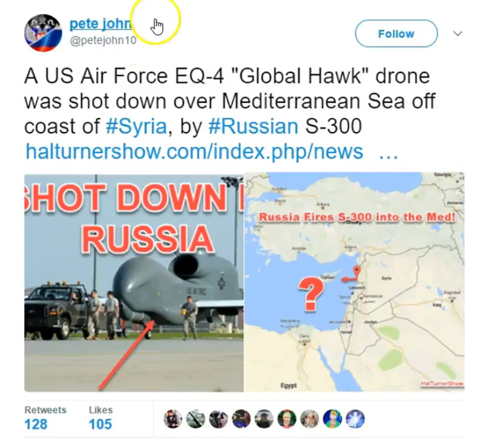Open first liker's avatar in row

click(x=173, y=419)
